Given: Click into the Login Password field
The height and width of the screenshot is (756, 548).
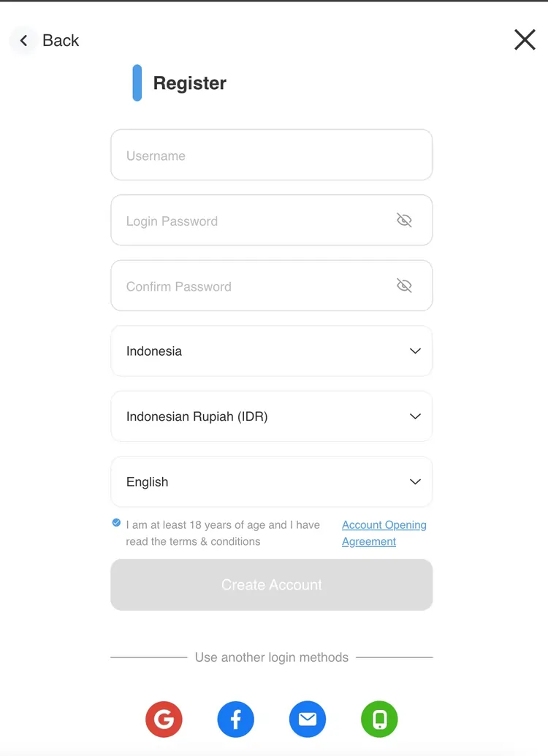Looking at the screenshot, I should point(248,221).
